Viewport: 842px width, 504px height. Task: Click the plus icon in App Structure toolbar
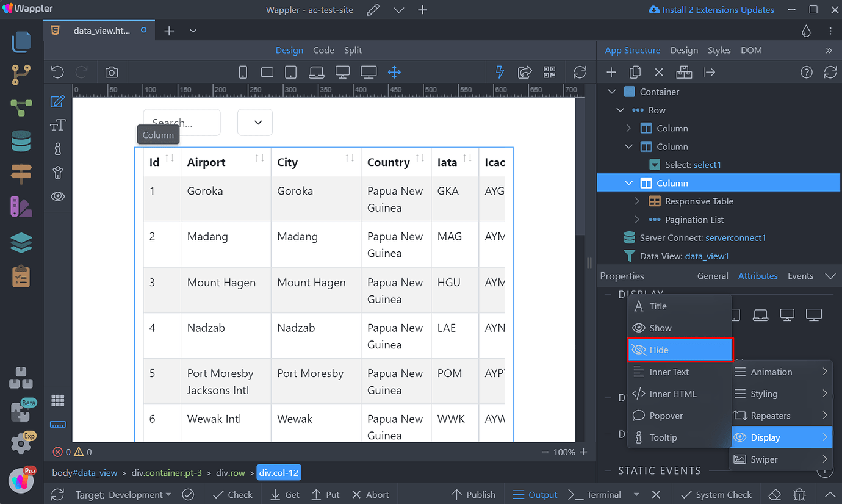click(x=611, y=73)
